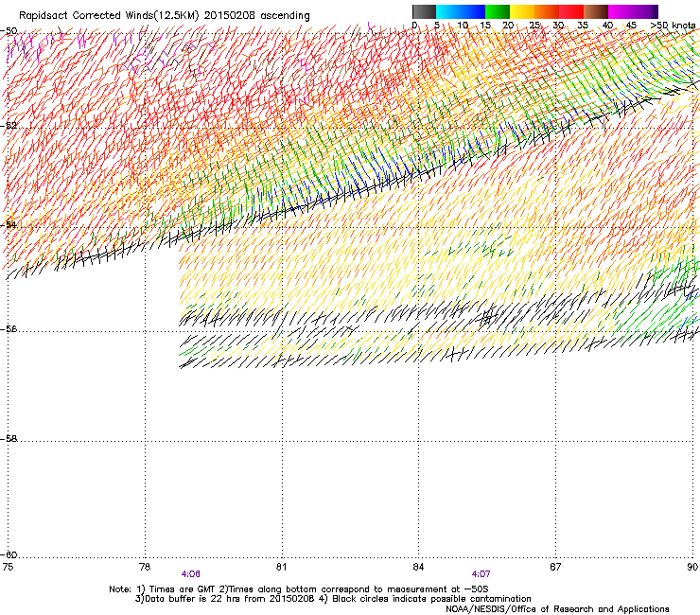The height and width of the screenshot is (615, 700).
Task: Click the blue 10-15 knots color swatch
Action: [x=473, y=11]
